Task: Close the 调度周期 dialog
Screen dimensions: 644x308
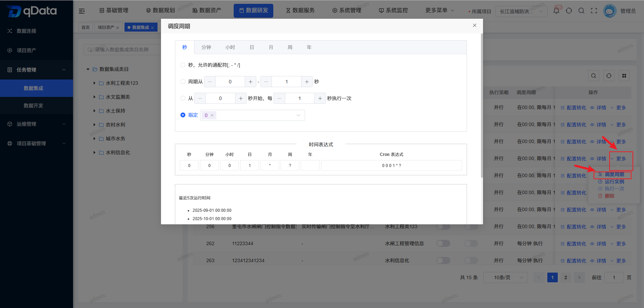Action: (475, 25)
